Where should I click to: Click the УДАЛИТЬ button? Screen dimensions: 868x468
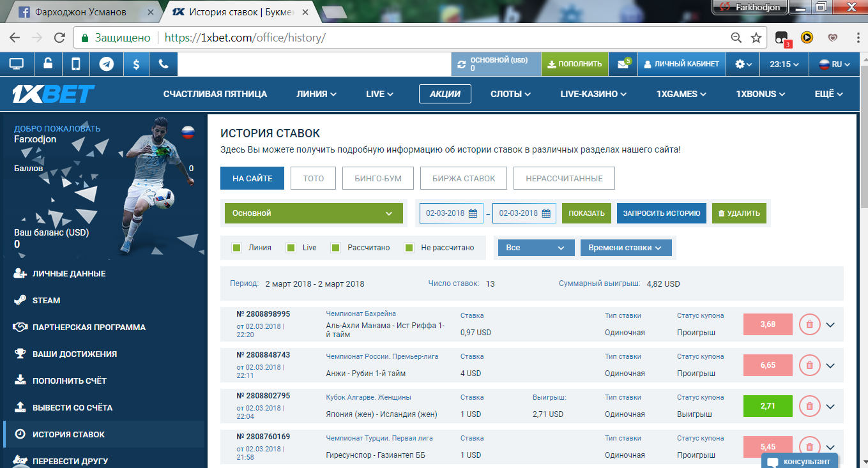[x=739, y=213]
